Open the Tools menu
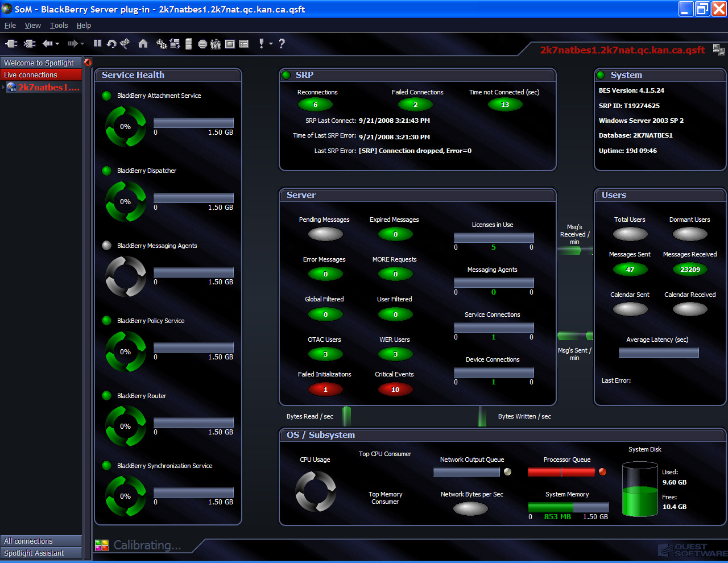 [59, 26]
